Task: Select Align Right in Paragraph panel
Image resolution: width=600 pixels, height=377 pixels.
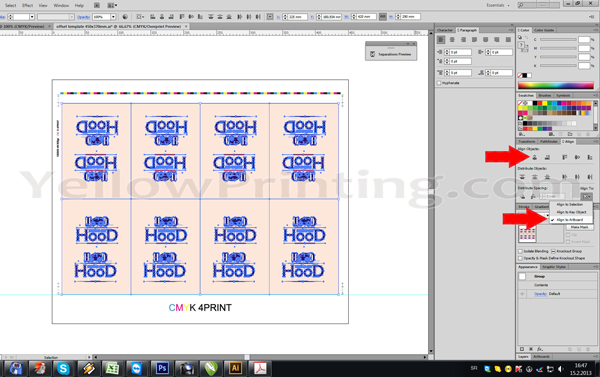Action: [x=463, y=39]
